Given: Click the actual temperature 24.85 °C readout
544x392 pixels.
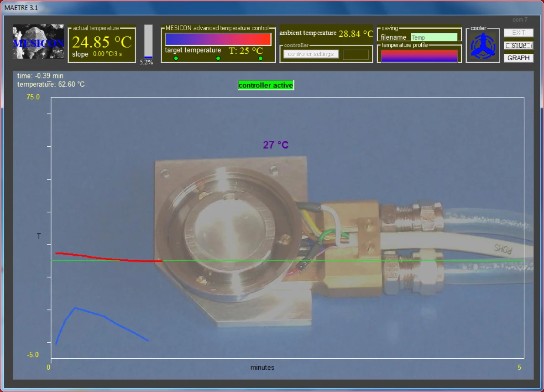Looking at the screenshot, I should tap(102, 42).
